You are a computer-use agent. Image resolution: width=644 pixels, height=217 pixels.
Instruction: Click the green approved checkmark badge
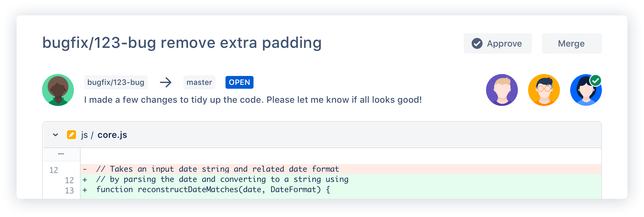tap(596, 80)
